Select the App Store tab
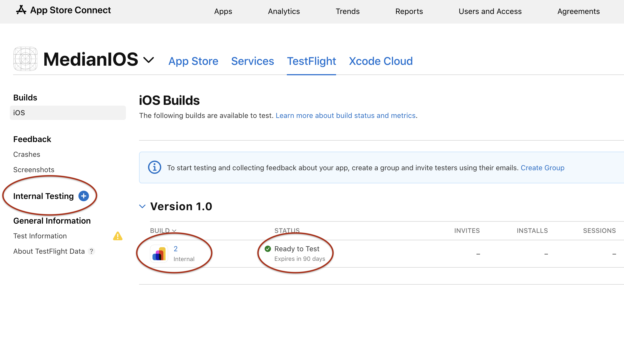The image size is (624, 364). point(194,61)
